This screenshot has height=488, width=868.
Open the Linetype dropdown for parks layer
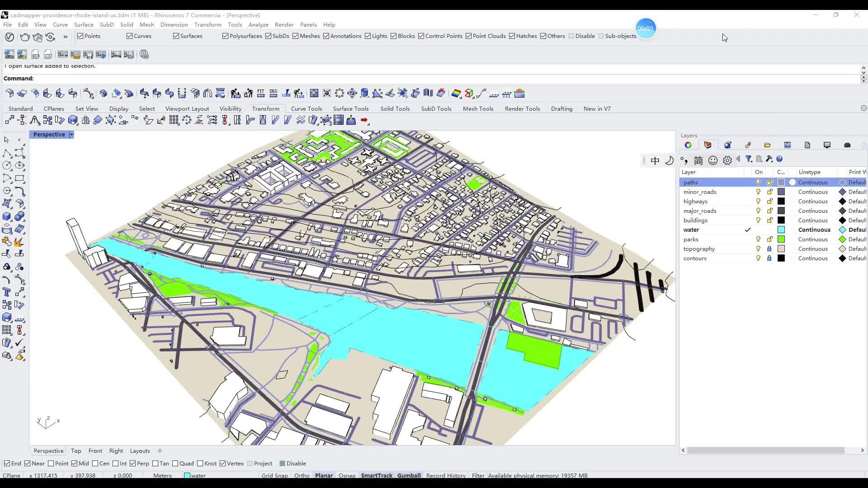[x=812, y=239]
